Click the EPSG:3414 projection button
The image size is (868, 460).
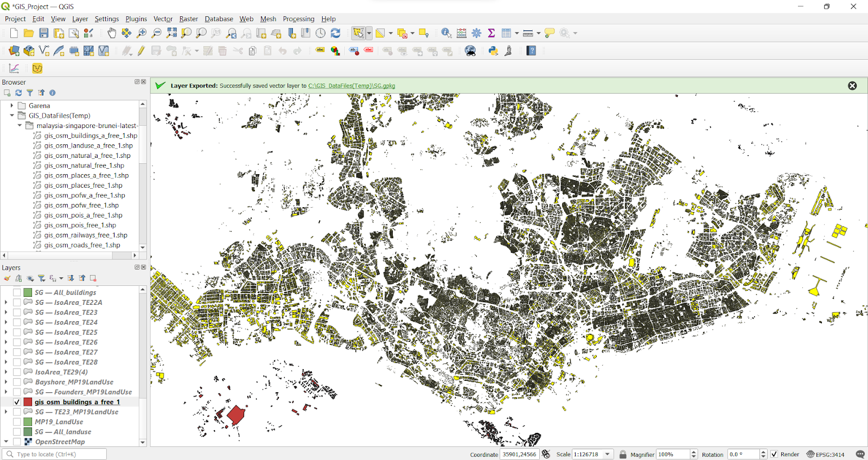coord(826,455)
